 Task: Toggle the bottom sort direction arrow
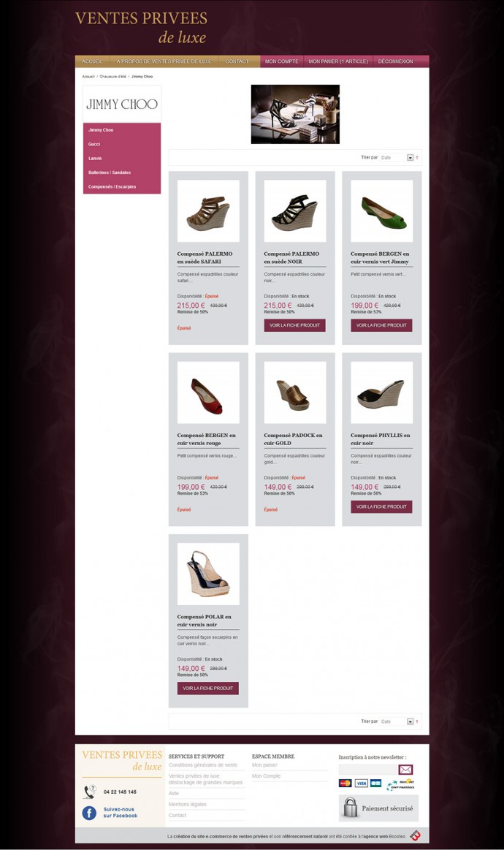point(417,721)
